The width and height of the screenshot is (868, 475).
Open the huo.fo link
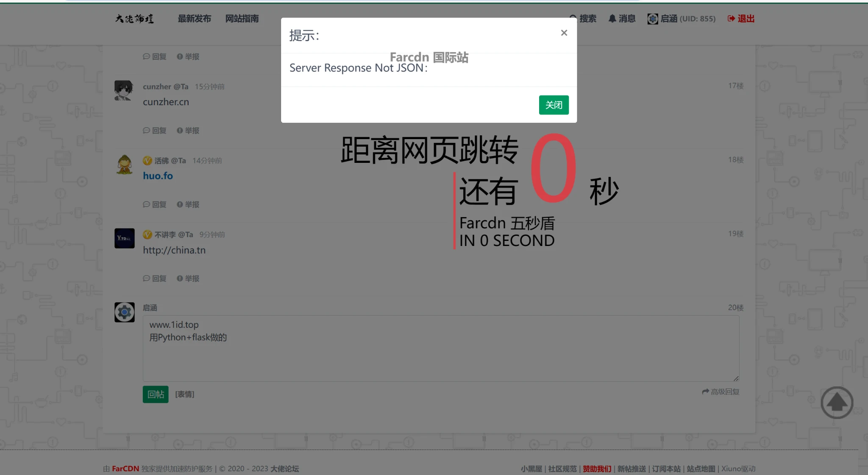coord(158,176)
